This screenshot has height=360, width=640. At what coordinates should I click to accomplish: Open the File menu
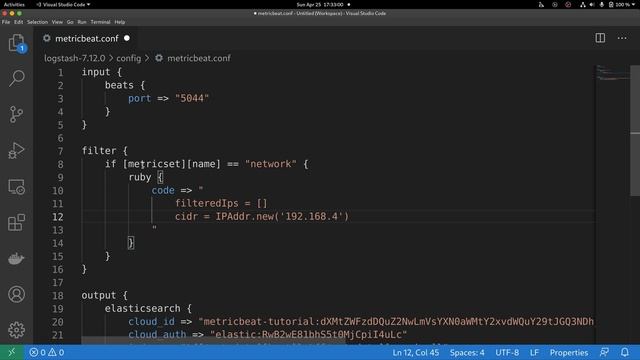point(6,22)
